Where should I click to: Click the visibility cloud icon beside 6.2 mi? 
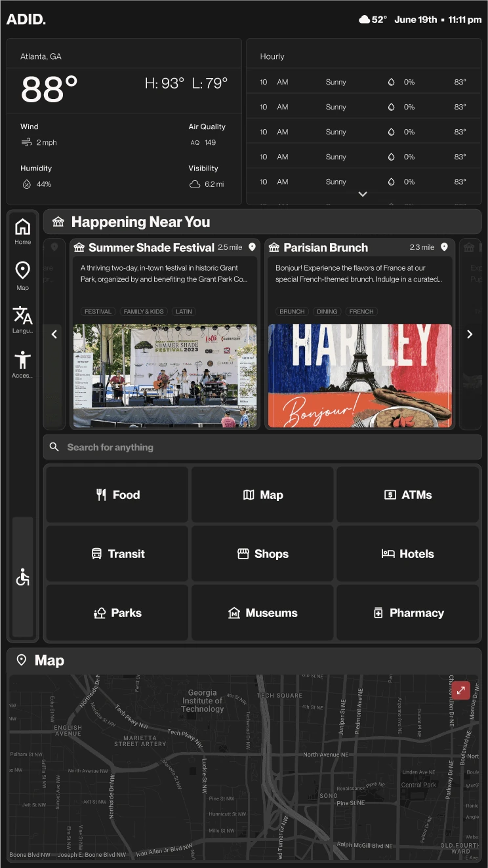(195, 184)
